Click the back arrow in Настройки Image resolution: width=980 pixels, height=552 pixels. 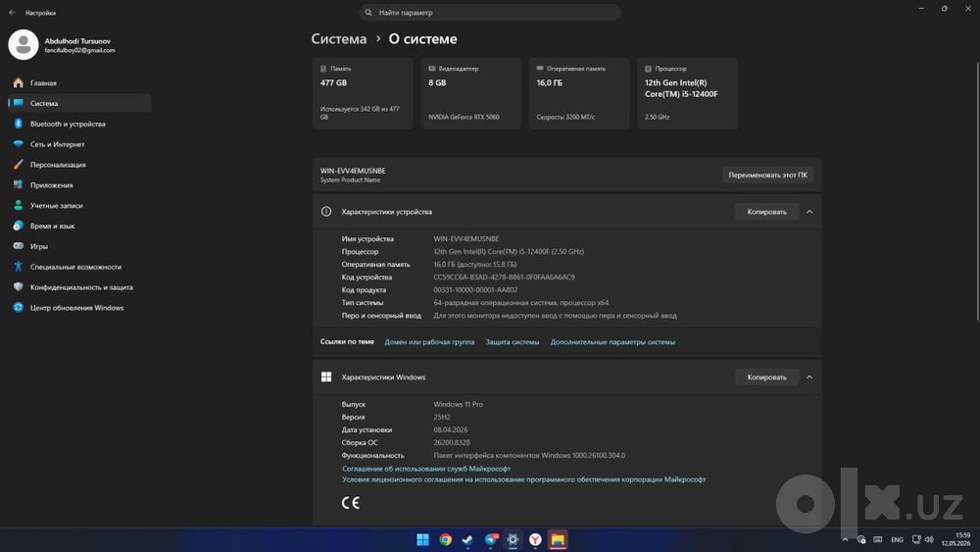(x=12, y=13)
